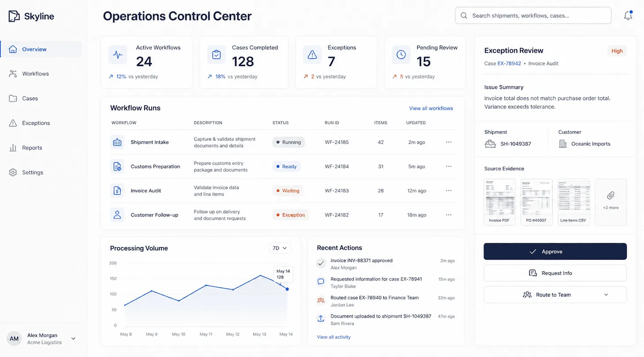
Task: Open the Invoice PDF thumbnail
Action: coord(499,202)
